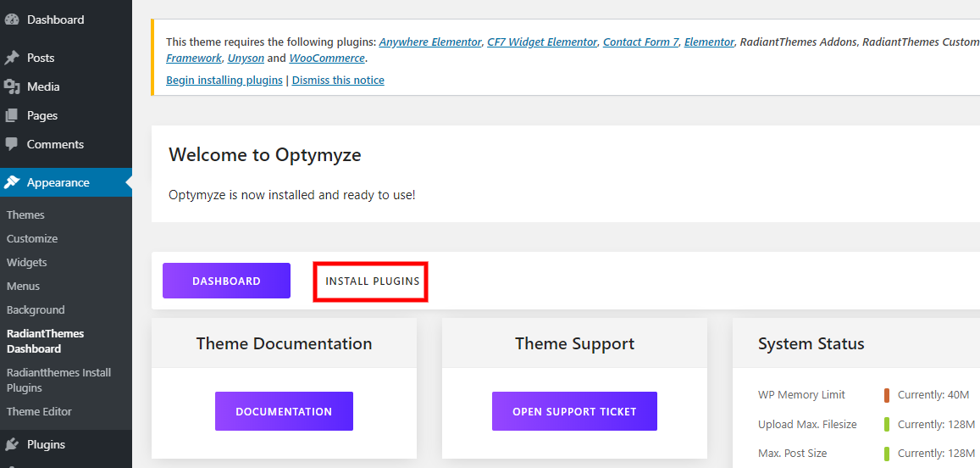The image size is (980, 468).
Task: Click the Pages icon in sidebar
Action: [x=12, y=115]
